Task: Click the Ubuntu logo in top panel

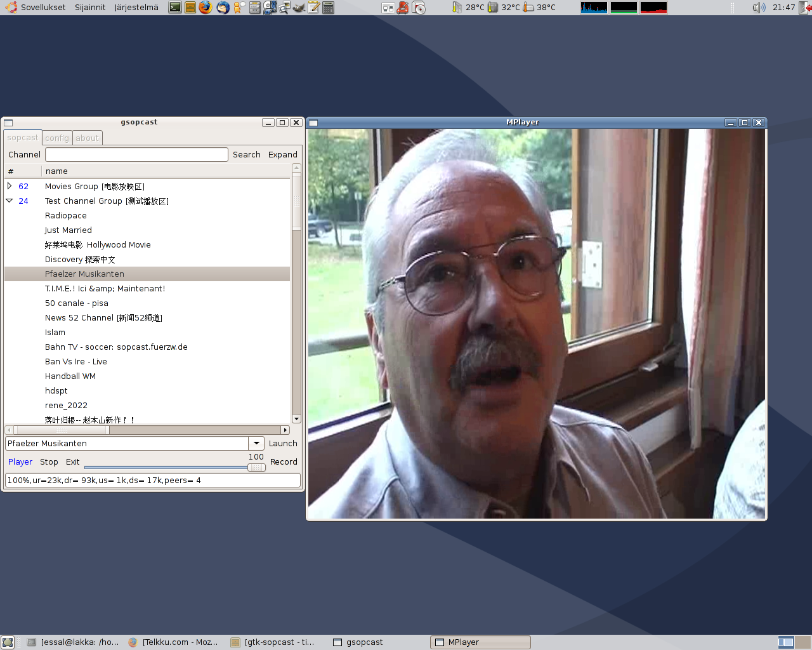Action: tap(11, 8)
